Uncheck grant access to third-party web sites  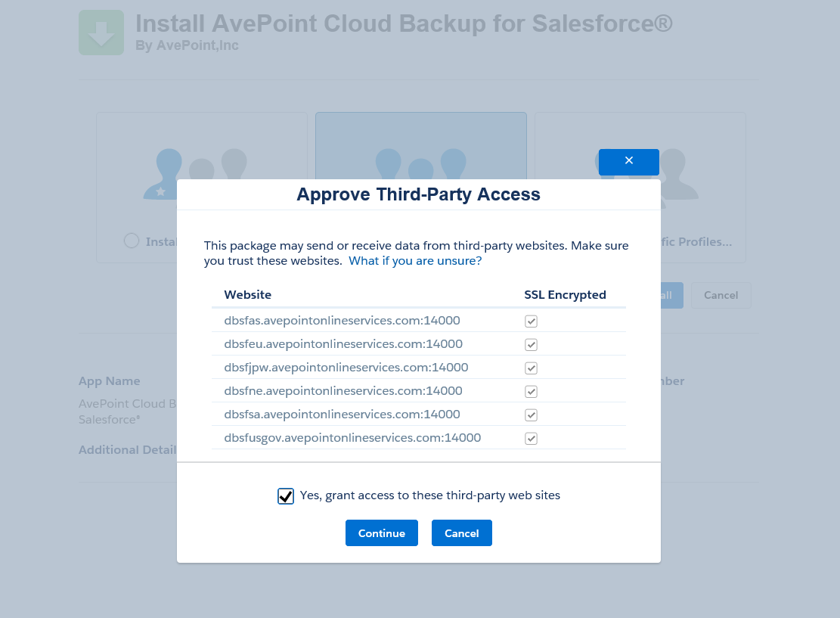point(285,496)
